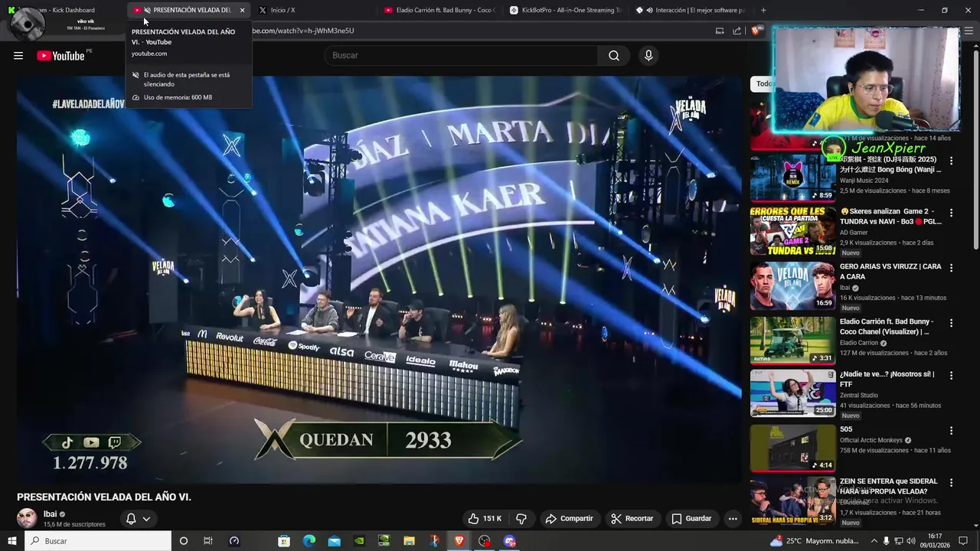
Task: Switch to the Interacción software tab
Action: pyautogui.click(x=691, y=10)
